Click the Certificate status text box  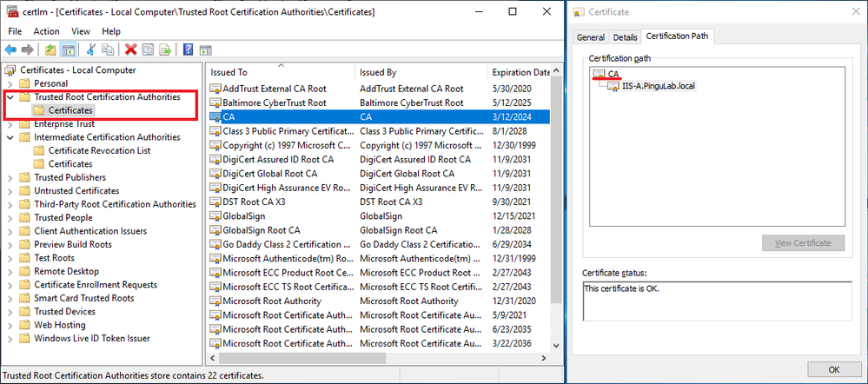(717, 301)
